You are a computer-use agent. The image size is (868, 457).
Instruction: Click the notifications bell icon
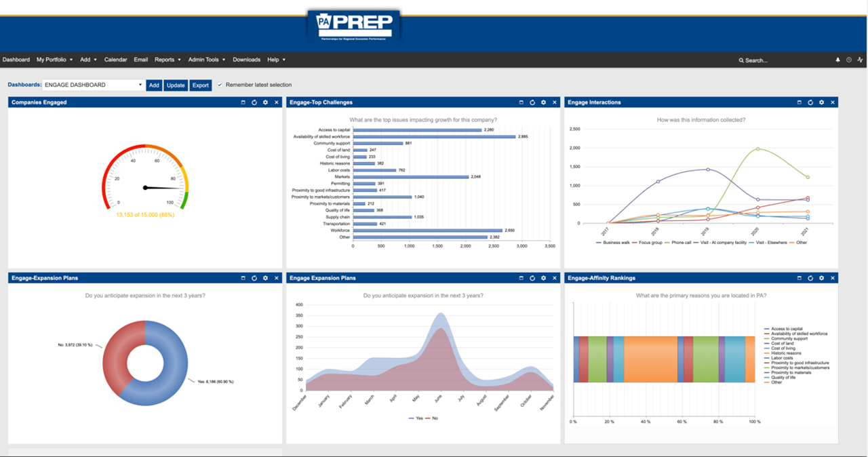(838, 60)
